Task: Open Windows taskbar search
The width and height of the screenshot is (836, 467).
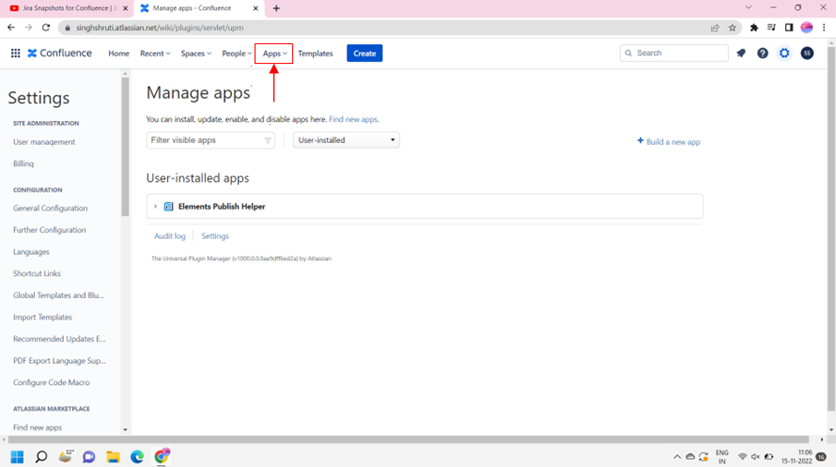Action: [x=41, y=457]
